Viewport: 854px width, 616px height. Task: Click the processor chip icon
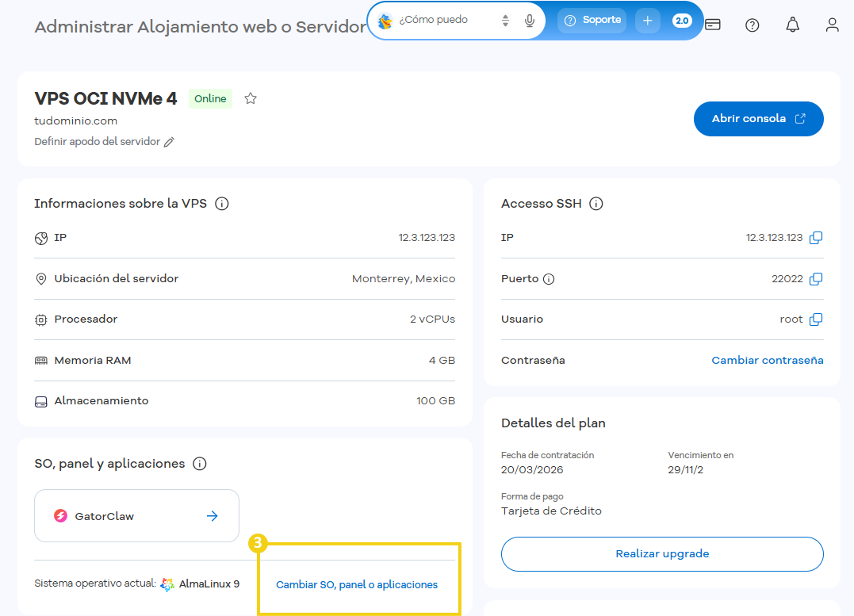41,319
